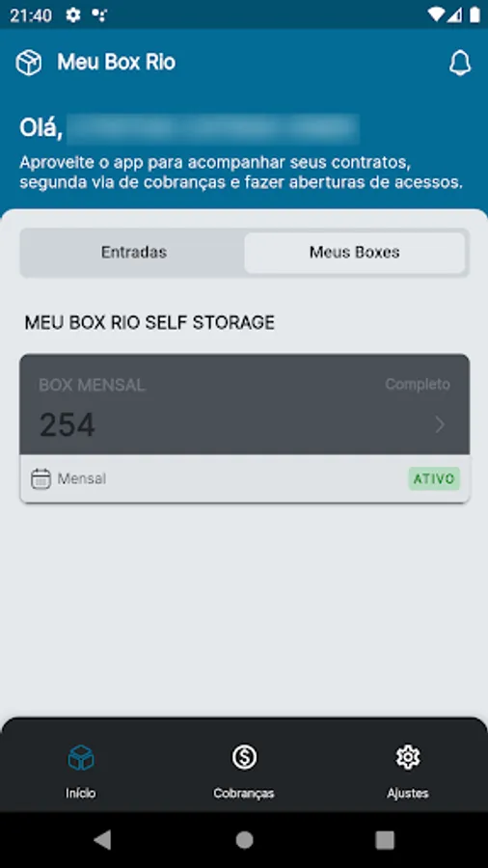Image resolution: width=488 pixels, height=868 pixels.
Task: Open the Início box icon
Action: pyautogui.click(x=81, y=757)
